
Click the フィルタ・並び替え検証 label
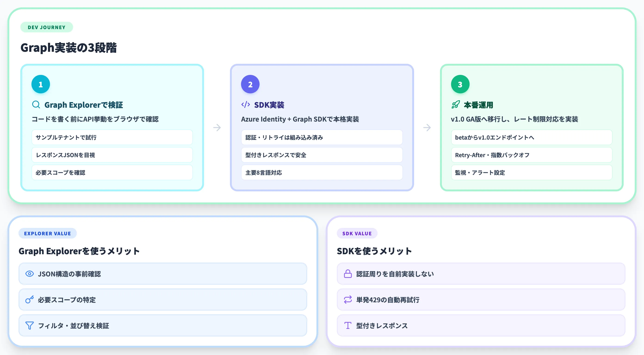74,326
